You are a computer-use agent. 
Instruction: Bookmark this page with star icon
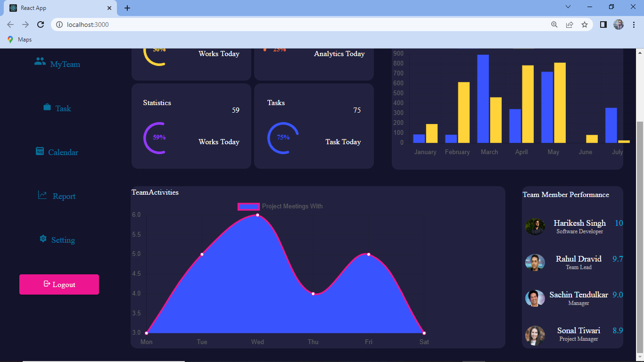point(585,25)
